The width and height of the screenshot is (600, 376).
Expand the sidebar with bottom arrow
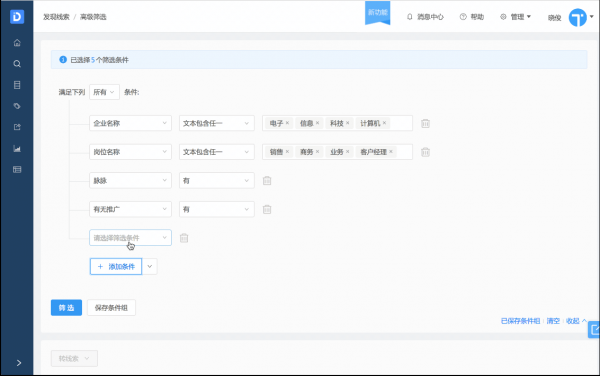click(x=19, y=363)
